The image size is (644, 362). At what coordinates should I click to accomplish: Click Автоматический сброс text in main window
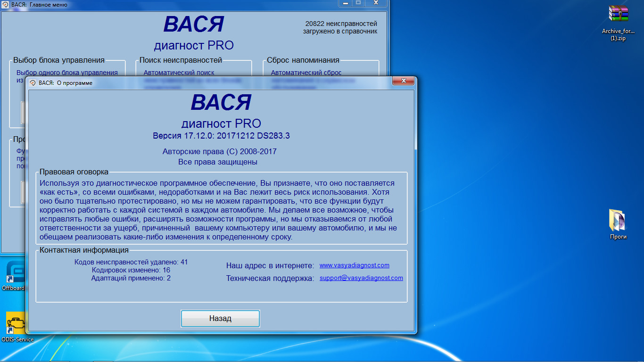(x=306, y=73)
